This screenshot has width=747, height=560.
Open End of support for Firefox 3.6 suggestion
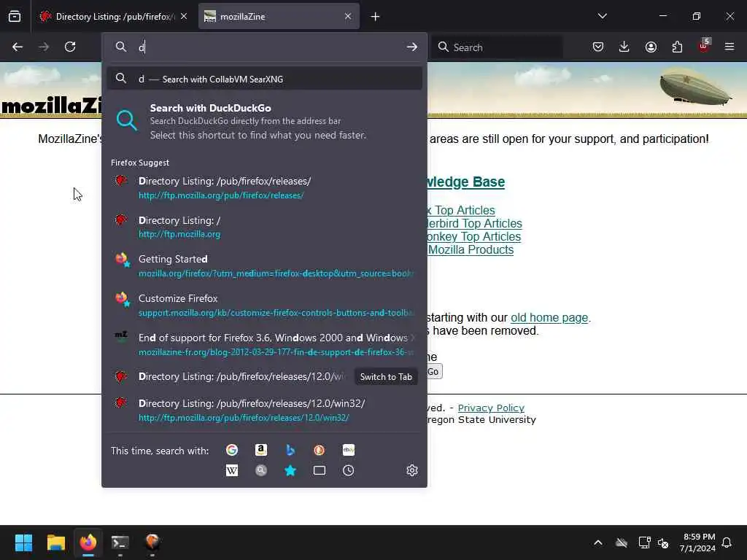pyautogui.click(x=264, y=344)
